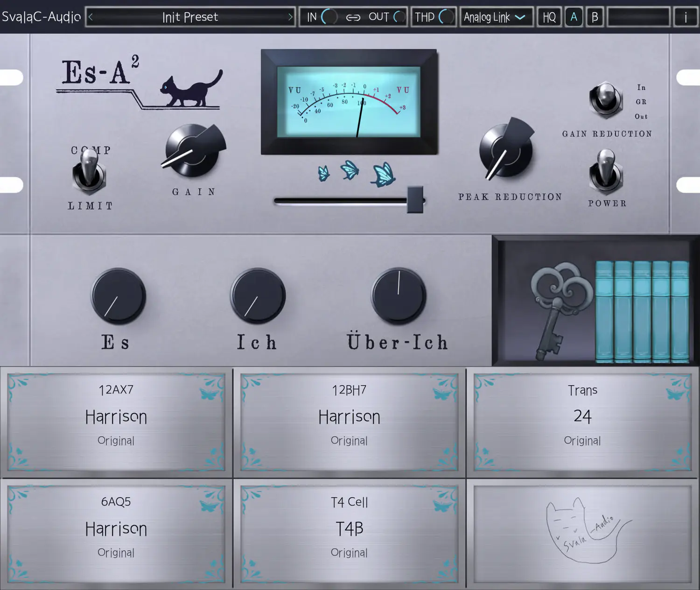
Task: Click the Über-Ich knob
Action: point(399,296)
